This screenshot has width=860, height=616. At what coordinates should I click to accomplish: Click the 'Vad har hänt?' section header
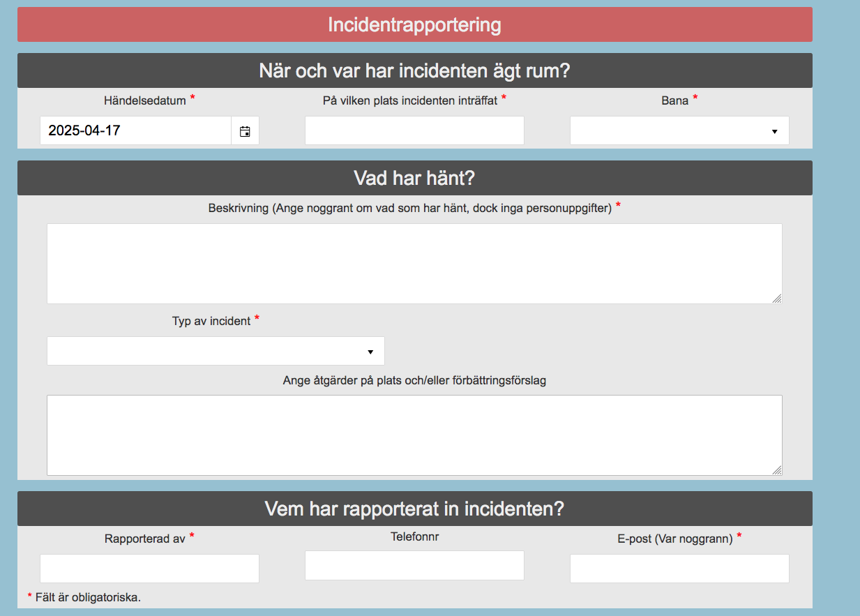tap(414, 178)
